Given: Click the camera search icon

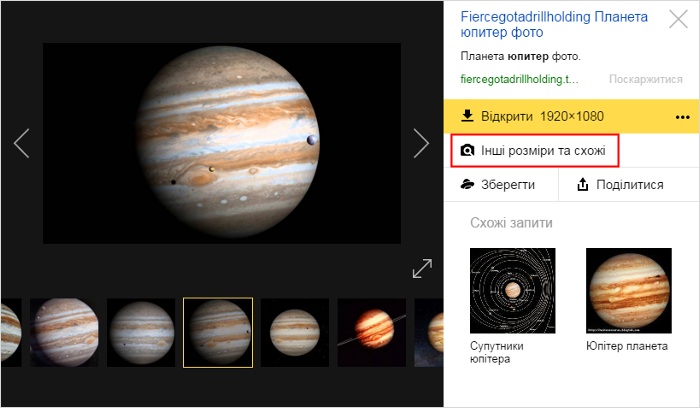Looking at the screenshot, I should coord(467,150).
